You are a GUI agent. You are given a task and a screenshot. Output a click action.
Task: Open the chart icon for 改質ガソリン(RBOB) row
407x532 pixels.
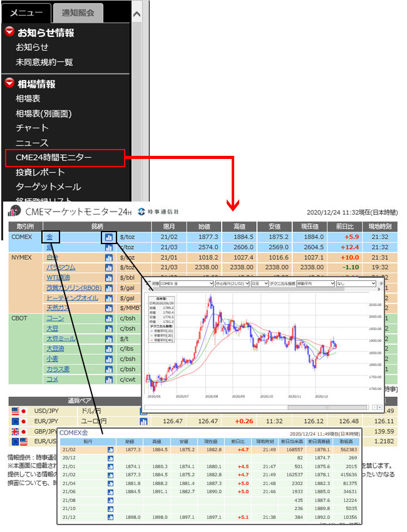108,289
